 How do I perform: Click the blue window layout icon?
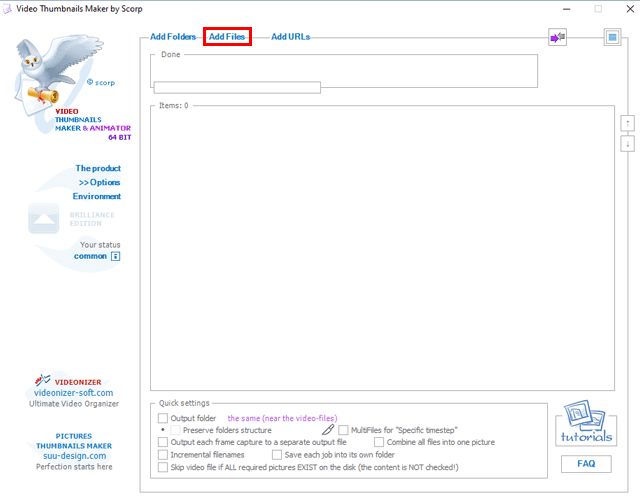(612, 38)
